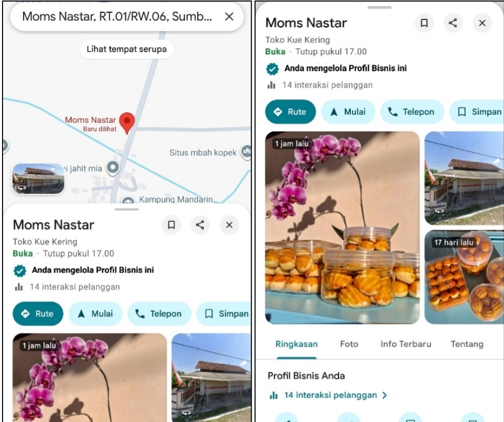The width and height of the screenshot is (504, 422).
Task: Click the bookmark icon in right panel header
Action: click(424, 23)
